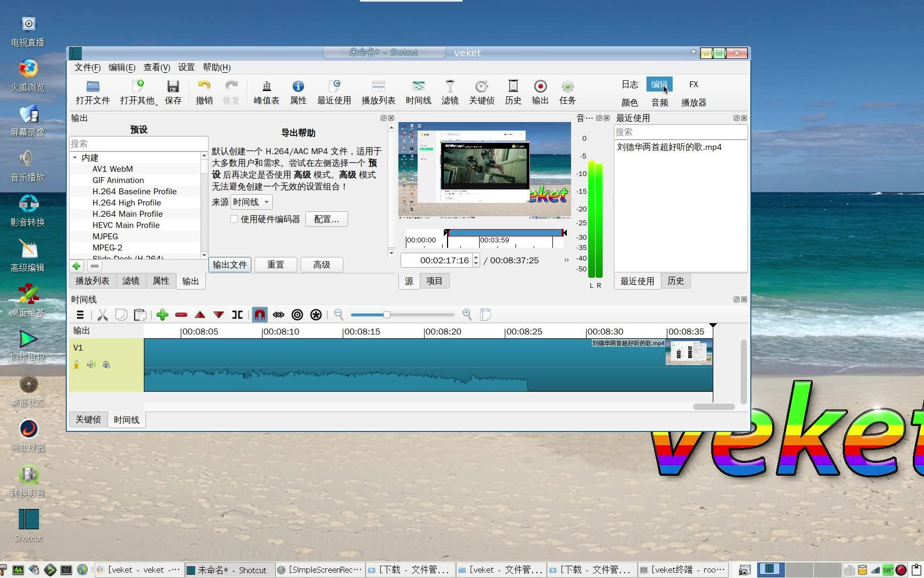The width and height of the screenshot is (924, 578).
Task: Click the timeline paste clipboard icon
Action: (140, 315)
